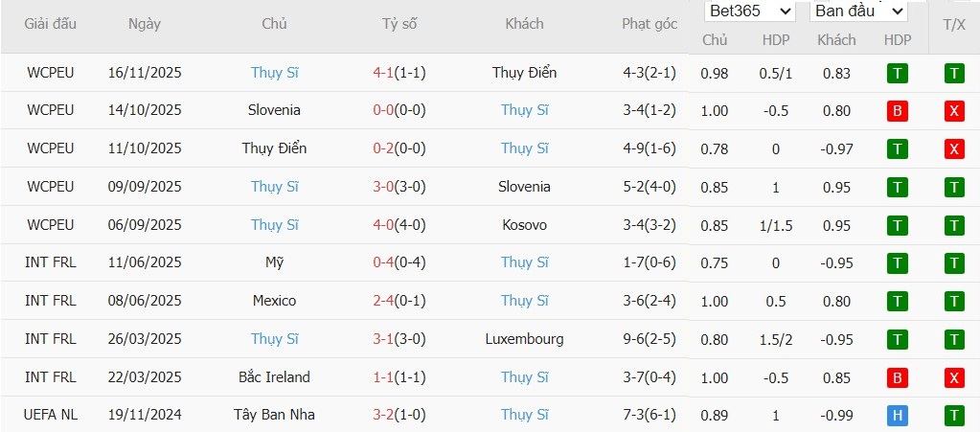The image size is (980, 432).
Task: Click red X badge in Bắc Ireland row
Action: pyautogui.click(x=954, y=377)
